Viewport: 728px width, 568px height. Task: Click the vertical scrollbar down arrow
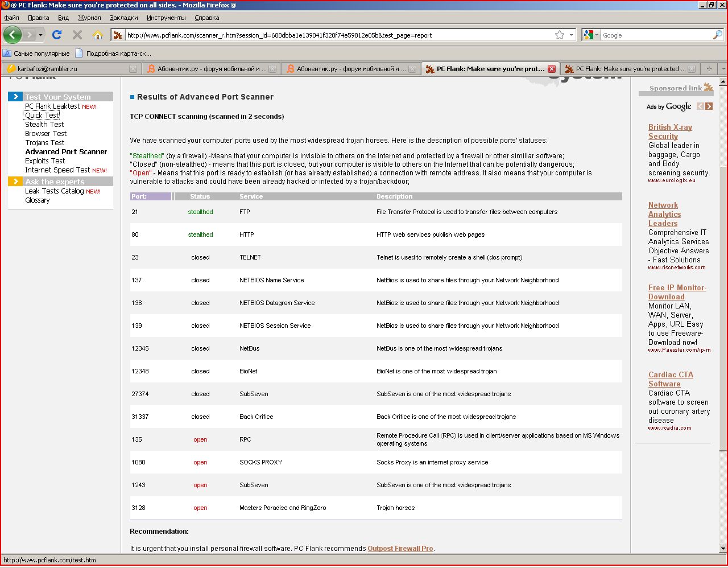[x=723, y=549]
